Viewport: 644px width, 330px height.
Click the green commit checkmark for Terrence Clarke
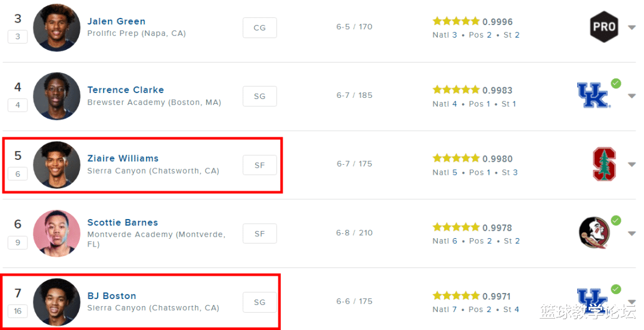tap(616, 84)
